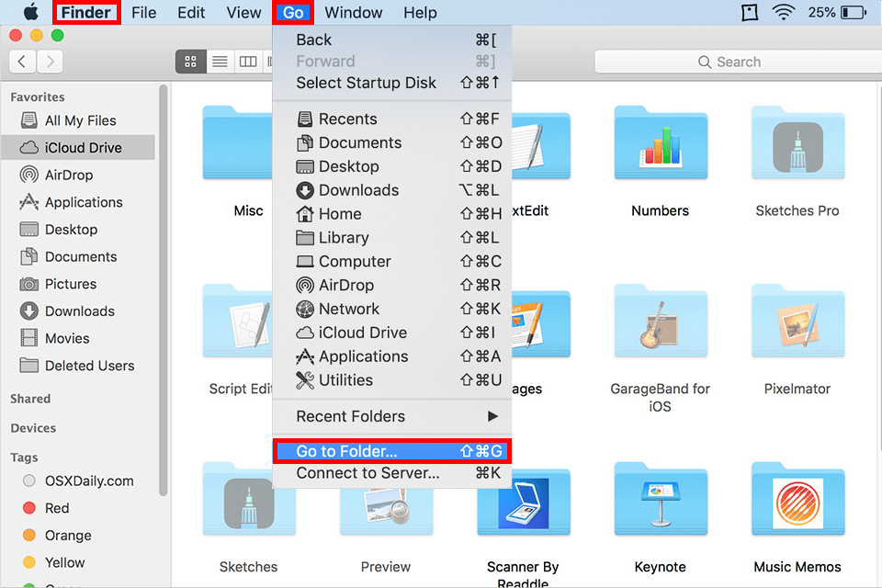Switch to list view mode
This screenshot has height=588, width=882.
220,62
